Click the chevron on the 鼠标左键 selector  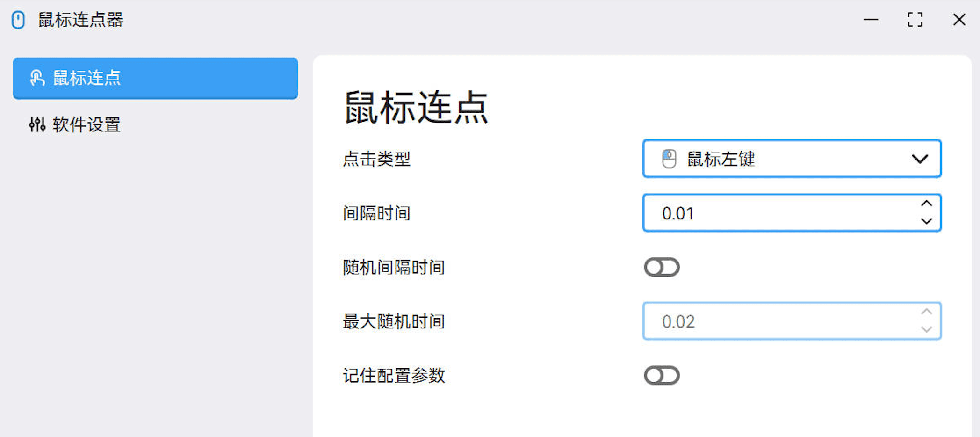(x=919, y=159)
